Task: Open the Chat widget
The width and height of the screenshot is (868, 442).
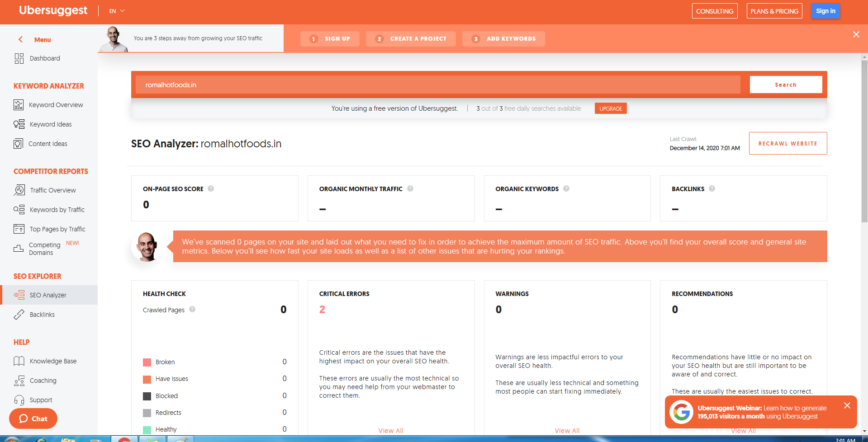Action: pyautogui.click(x=33, y=418)
